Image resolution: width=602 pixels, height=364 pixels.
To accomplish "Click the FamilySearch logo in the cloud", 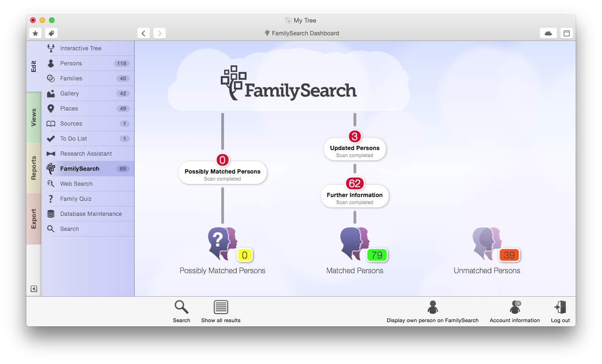I will click(289, 83).
